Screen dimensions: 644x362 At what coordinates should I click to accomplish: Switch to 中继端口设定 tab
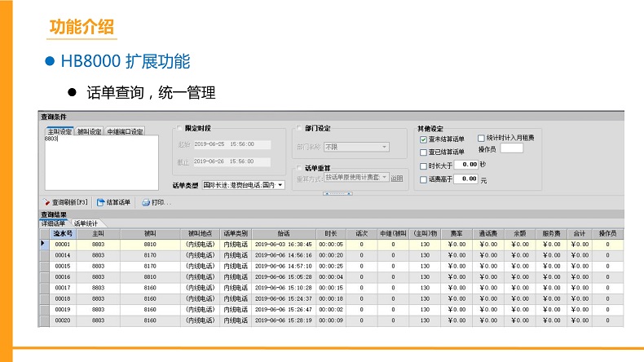tap(125, 131)
